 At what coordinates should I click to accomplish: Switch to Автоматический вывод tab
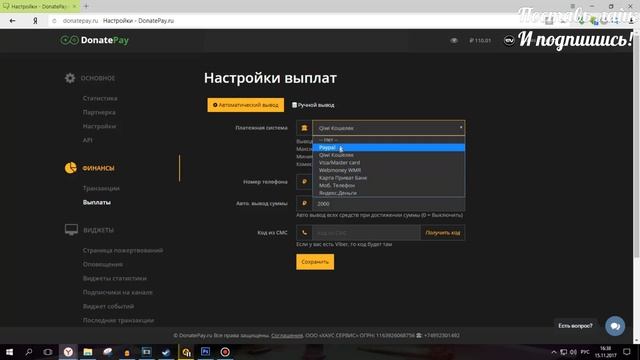pyautogui.click(x=246, y=105)
